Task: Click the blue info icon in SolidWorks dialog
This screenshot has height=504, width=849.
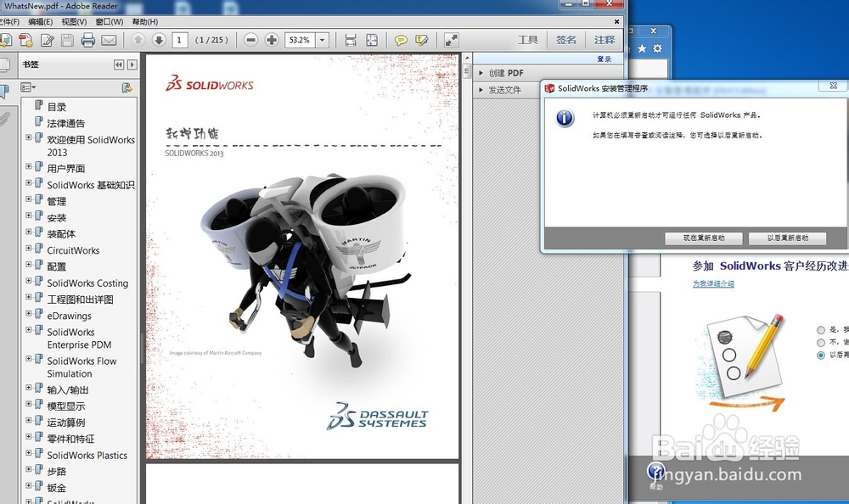Action: point(565,117)
